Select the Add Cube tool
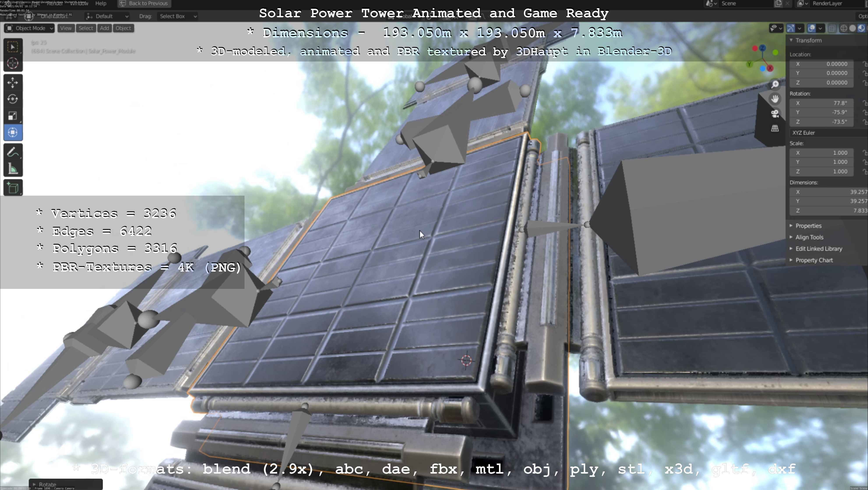The width and height of the screenshot is (868, 490). click(x=13, y=188)
